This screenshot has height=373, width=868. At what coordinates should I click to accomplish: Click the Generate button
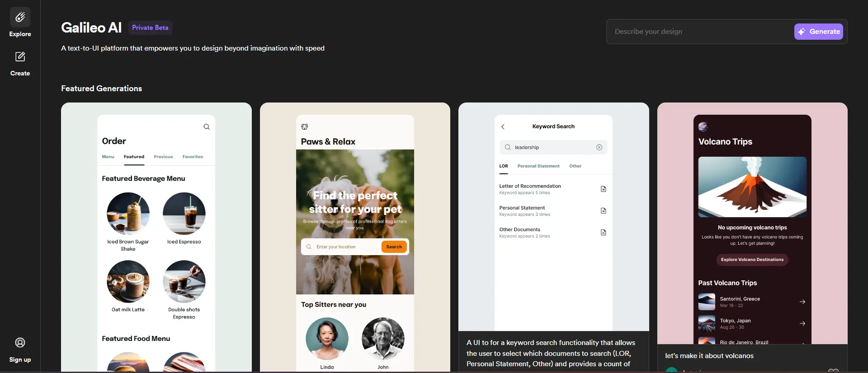coord(819,32)
